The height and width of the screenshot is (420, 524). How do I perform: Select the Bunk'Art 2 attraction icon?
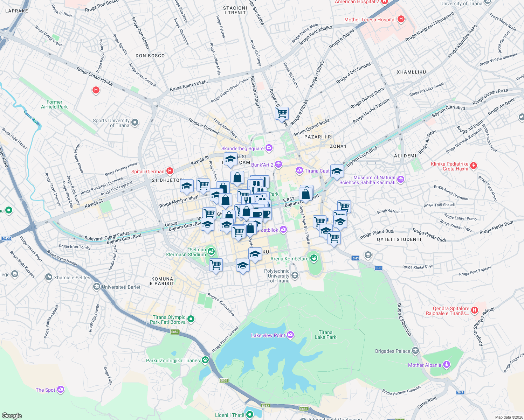coord(278,164)
